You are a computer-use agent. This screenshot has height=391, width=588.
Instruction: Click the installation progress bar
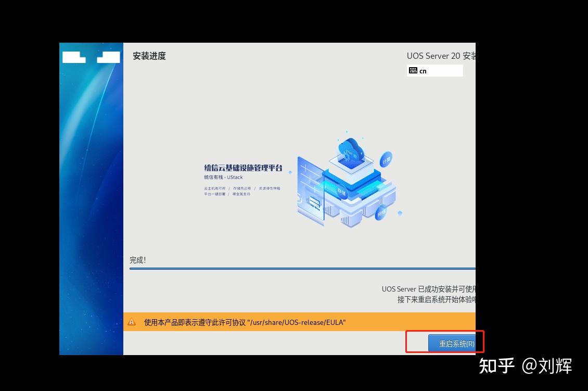coord(302,268)
